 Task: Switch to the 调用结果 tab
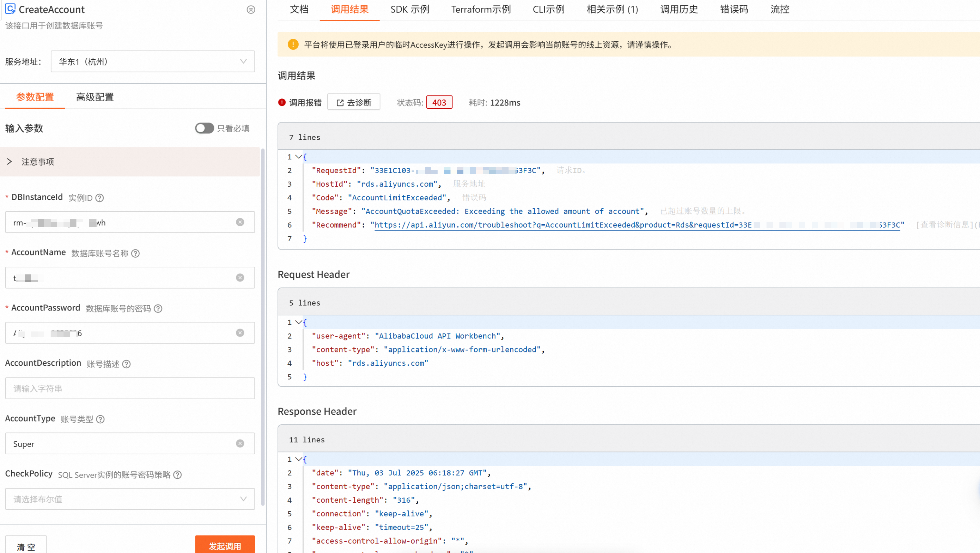click(350, 9)
